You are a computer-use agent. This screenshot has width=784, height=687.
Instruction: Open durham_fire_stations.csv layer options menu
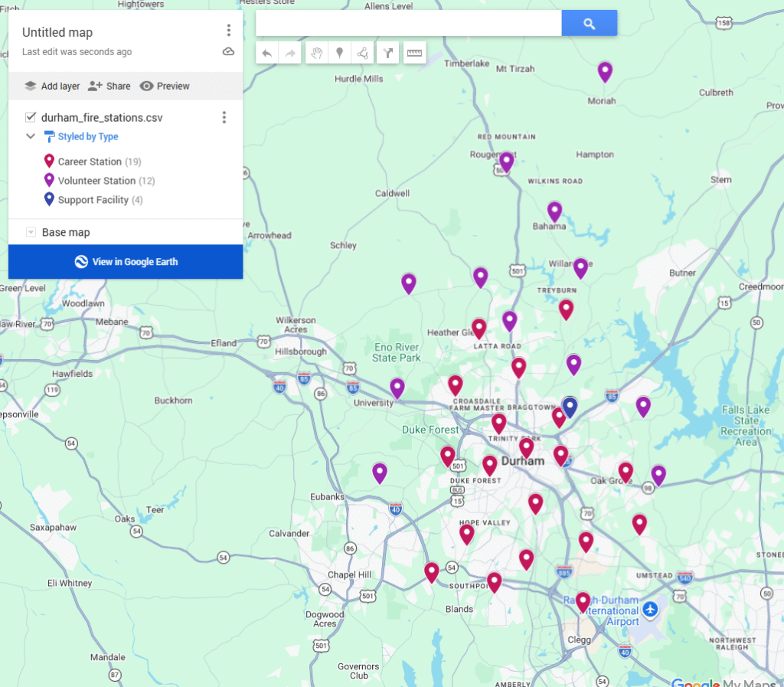click(224, 117)
